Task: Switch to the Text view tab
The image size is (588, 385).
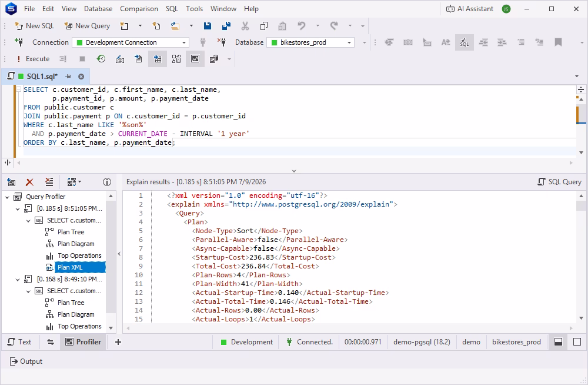Action: (x=19, y=342)
